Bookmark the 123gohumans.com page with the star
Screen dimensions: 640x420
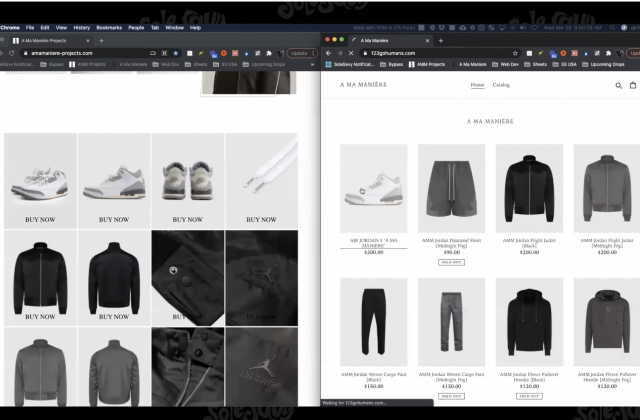pyautogui.click(x=515, y=53)
